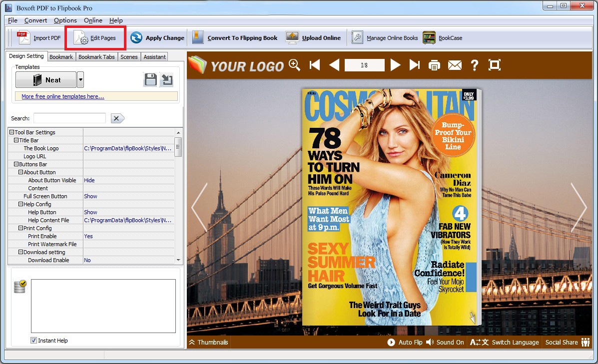Collapse the Print Config tree node

(20, 228)
